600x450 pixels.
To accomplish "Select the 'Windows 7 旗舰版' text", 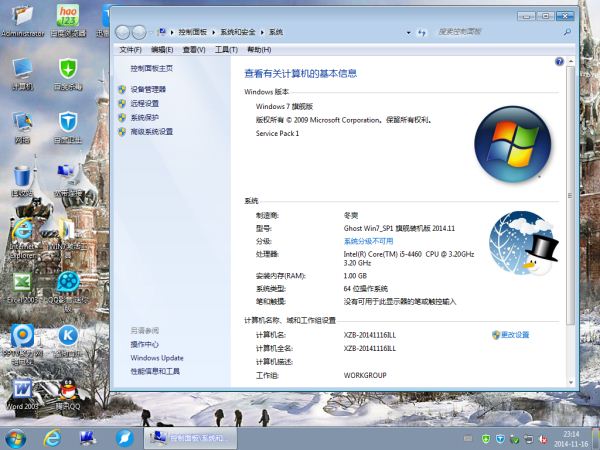I will 284,106.
